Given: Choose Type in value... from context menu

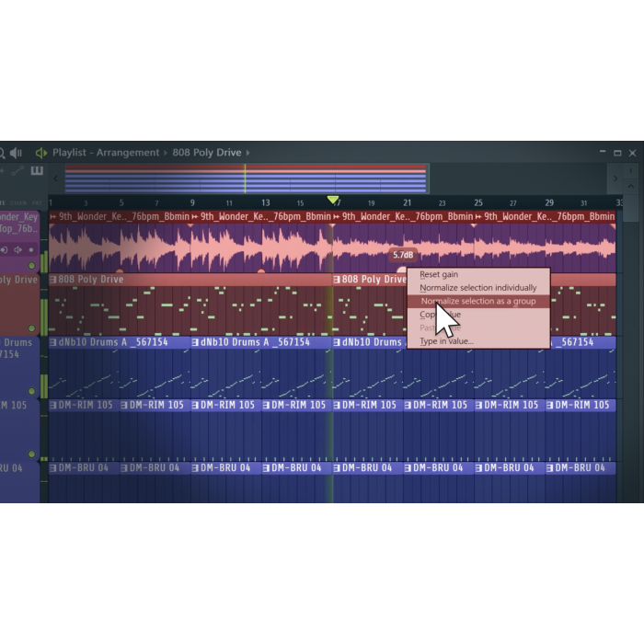Looking at the screenshot, I should 446,341.
